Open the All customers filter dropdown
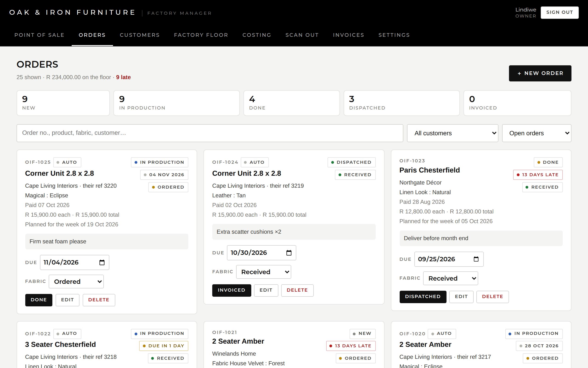588x368 pixels. click(453, 133)
